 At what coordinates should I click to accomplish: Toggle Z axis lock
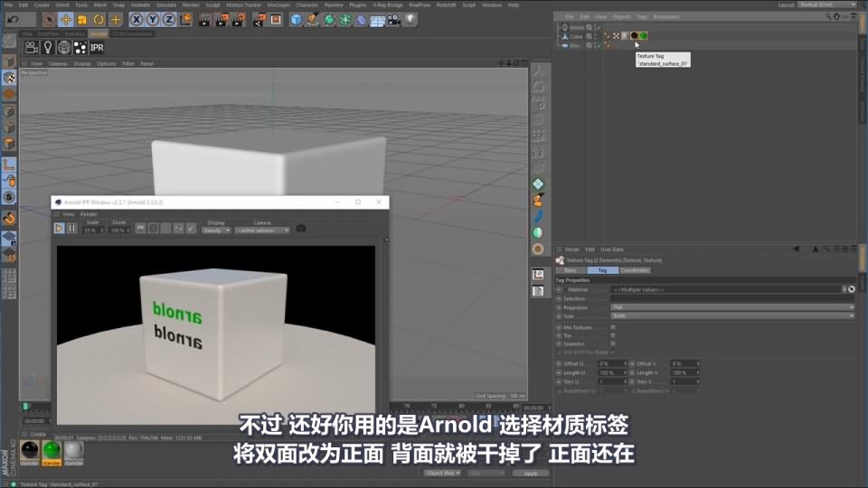169,20
